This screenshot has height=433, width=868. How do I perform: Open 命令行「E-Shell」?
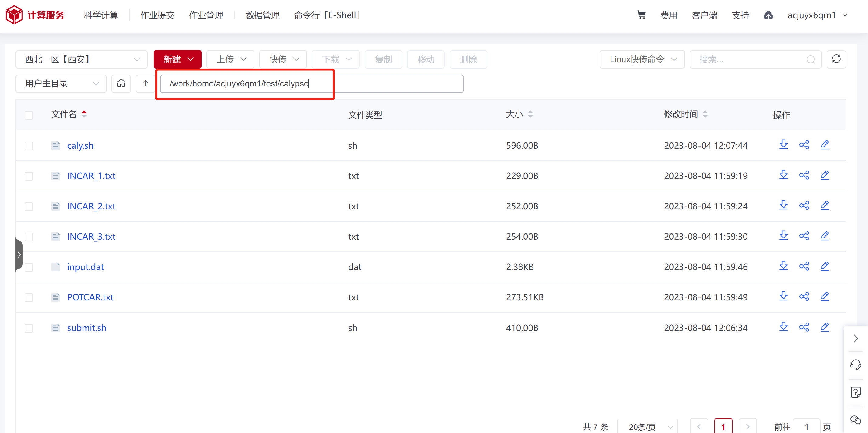327,15
